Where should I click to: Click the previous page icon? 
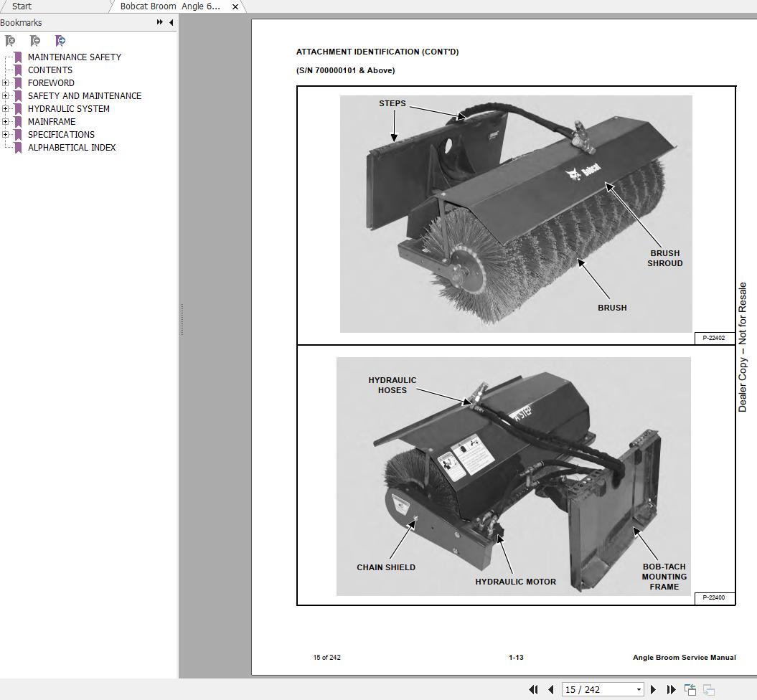(x=551, y=689)
